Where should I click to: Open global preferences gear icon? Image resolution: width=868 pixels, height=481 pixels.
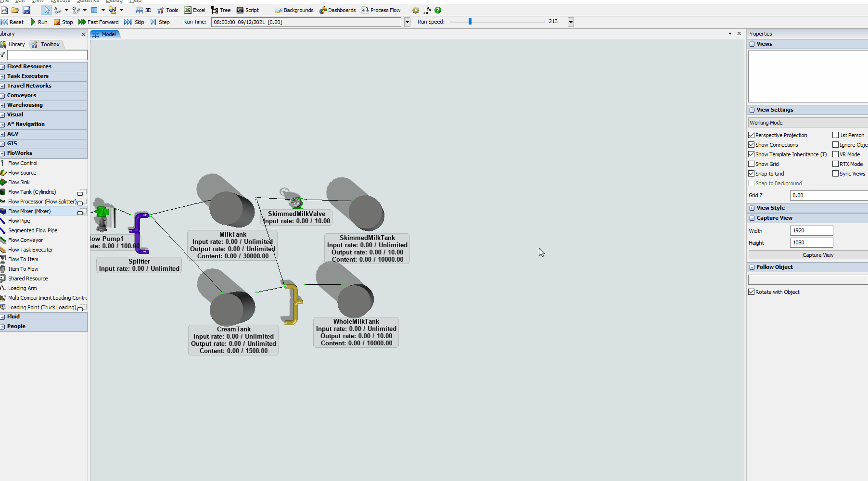tap(416, 10)
